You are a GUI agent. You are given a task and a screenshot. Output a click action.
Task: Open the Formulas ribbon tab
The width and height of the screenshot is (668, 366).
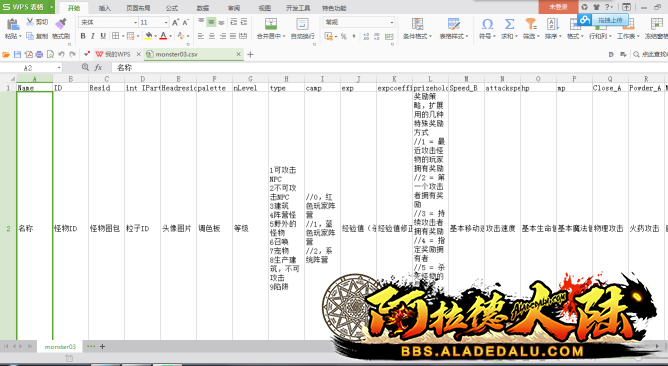[x=172, y=8]
